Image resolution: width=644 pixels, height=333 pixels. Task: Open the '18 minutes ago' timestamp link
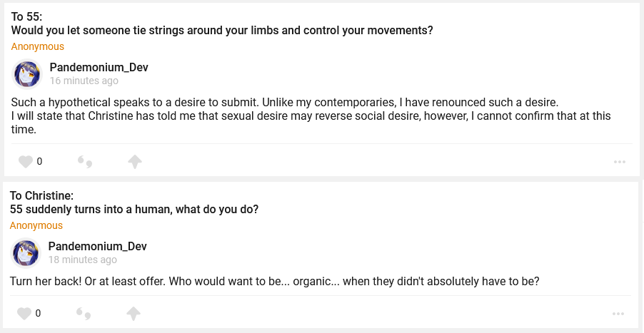[x=82, y=260]
